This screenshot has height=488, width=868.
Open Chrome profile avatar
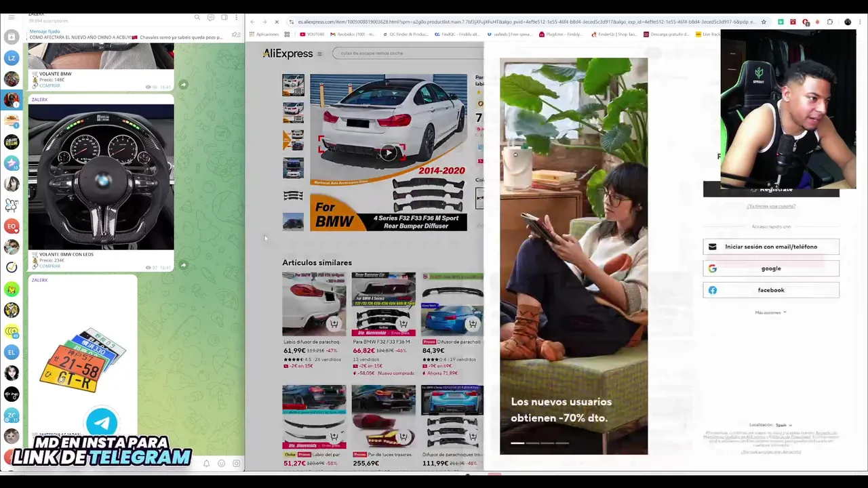(848, 22)
